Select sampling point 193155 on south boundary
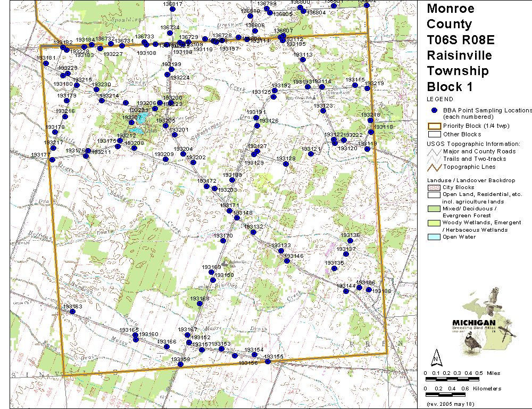 click(x=268, y=362)
